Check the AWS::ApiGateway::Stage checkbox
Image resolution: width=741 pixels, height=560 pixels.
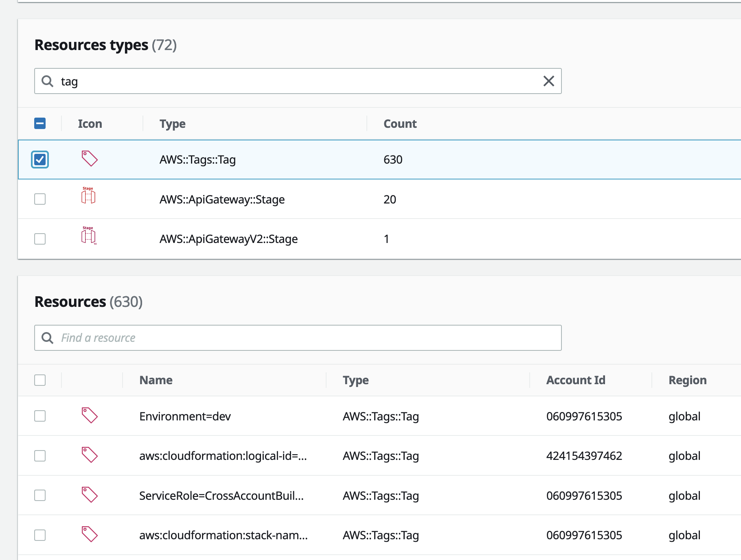click(x=39, y=199)
